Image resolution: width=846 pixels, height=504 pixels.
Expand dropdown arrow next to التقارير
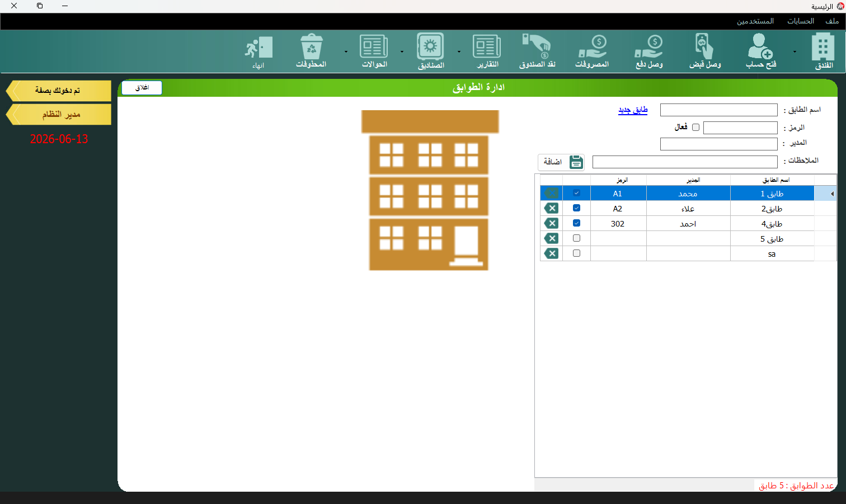(459, 51)
